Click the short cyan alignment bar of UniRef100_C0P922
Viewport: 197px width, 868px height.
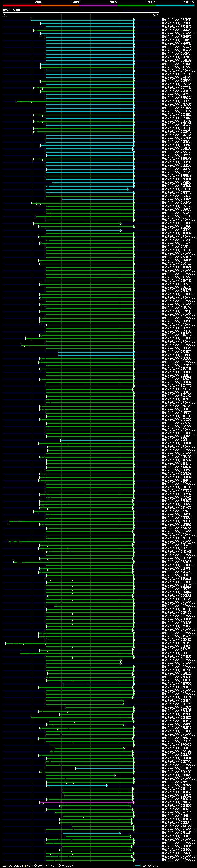(78, 785)
